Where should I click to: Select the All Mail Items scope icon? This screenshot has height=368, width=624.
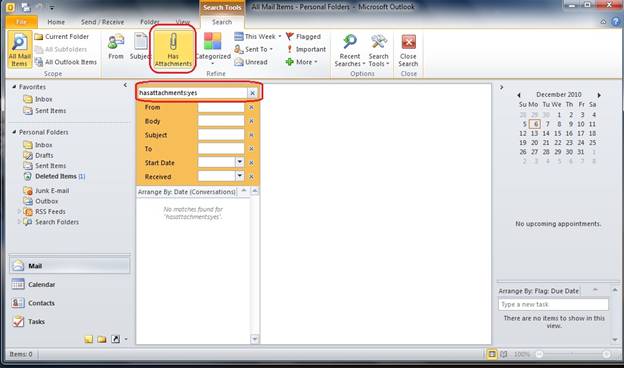coord(19,42)
